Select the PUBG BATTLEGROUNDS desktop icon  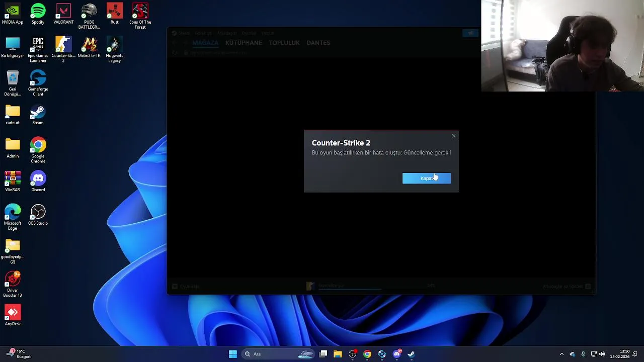tap(89, 17)
